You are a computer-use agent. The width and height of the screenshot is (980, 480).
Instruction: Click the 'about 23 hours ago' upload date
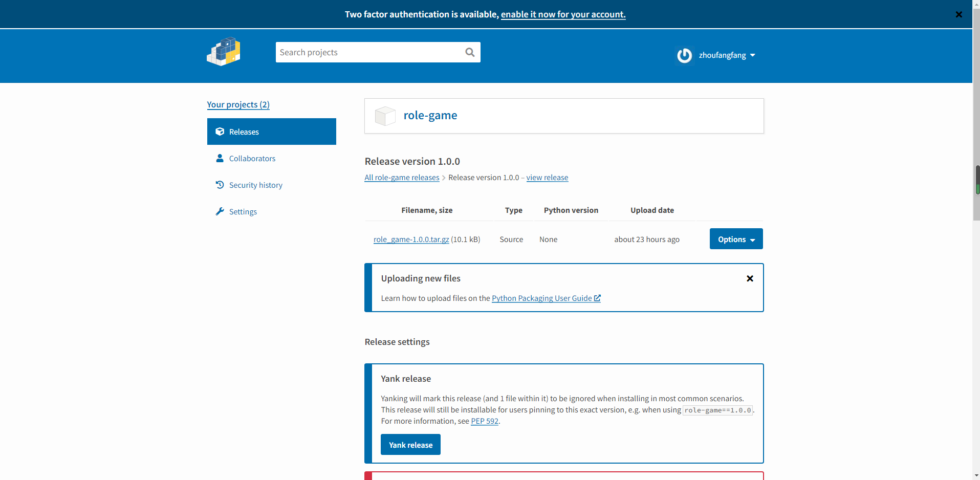pyautogui.click(x=647, y=239)
